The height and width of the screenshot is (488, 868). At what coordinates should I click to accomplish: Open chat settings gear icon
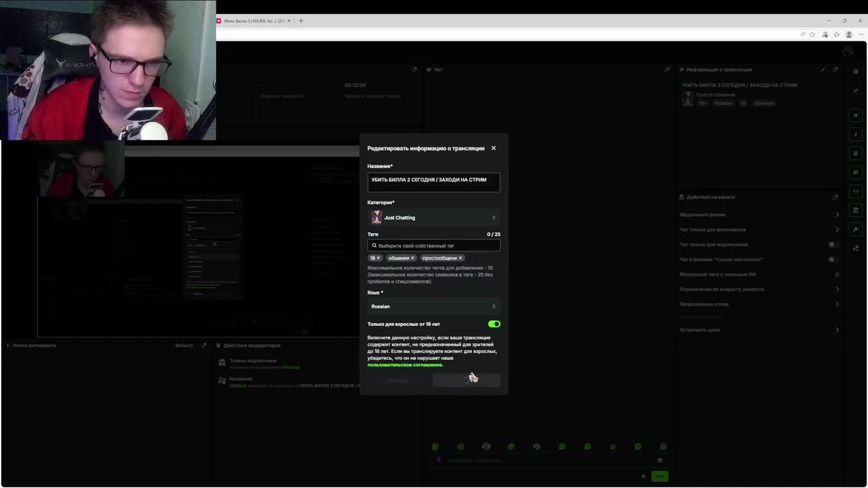(644, 476)
